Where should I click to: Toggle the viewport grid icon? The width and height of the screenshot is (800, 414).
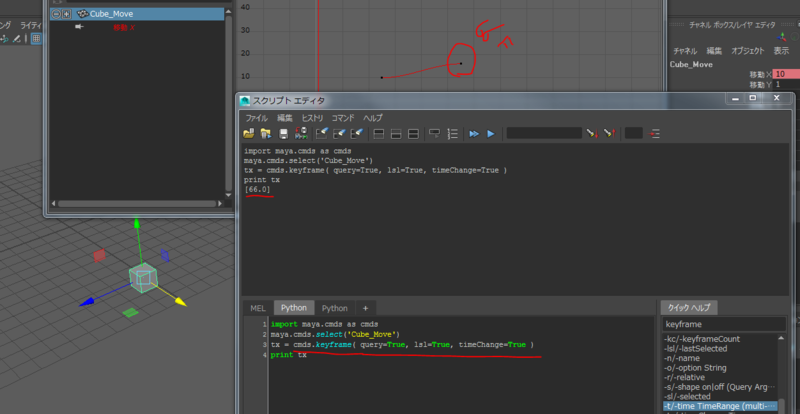[x=36, y=38]
